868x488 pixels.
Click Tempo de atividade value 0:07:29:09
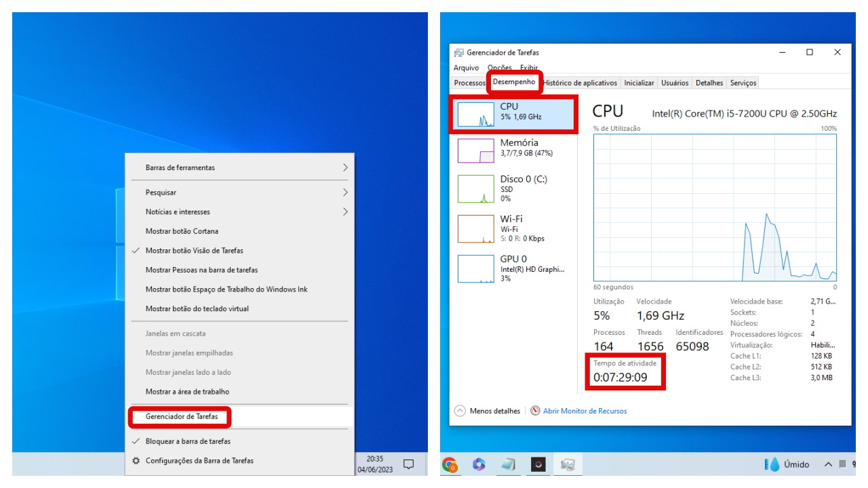[620, 378]
